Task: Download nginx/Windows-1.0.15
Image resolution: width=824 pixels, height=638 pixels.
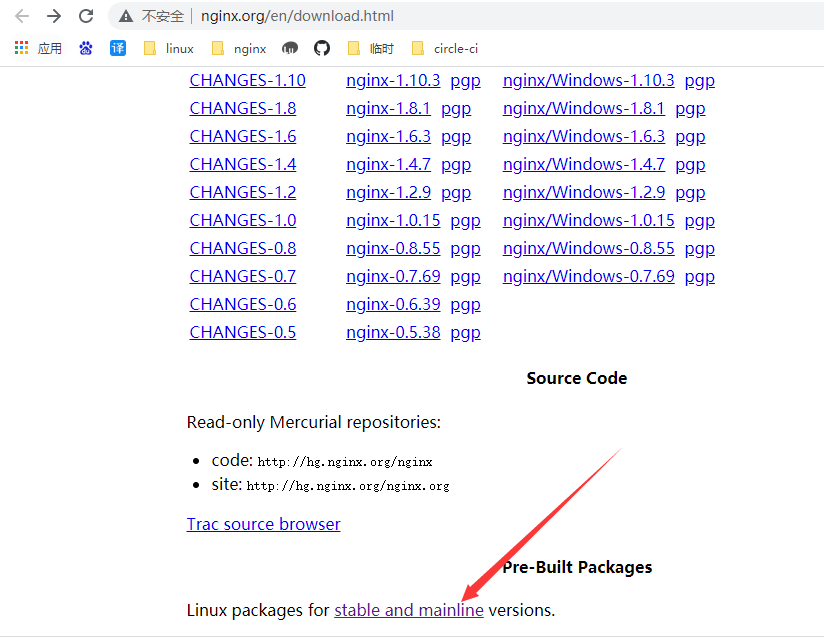Action: pos(589,220)
